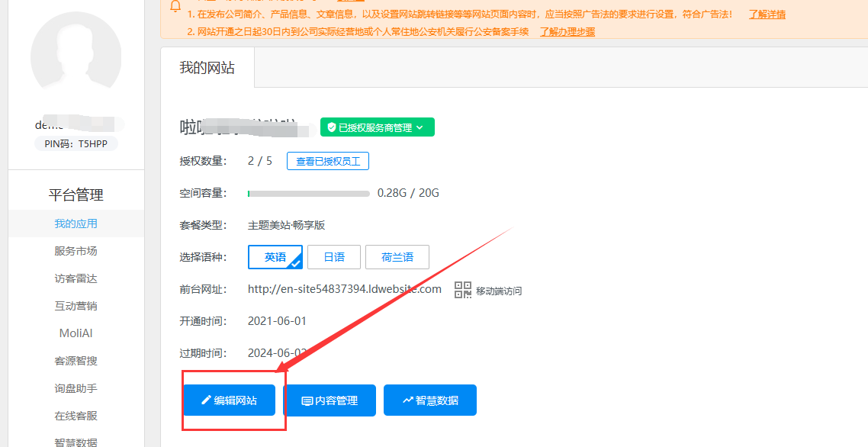The image size is (868, 447).
Task: Click the notification bell icon
Action: pos(175,6)
